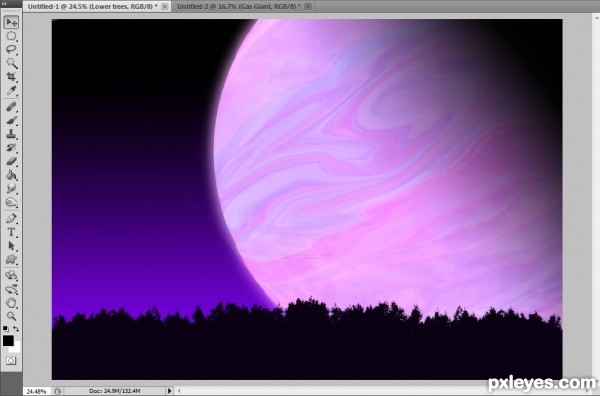Select the Custom Shape tool
Image resolution: width=600 pixels, height=396 pixels.
click(x=11, y=259)
